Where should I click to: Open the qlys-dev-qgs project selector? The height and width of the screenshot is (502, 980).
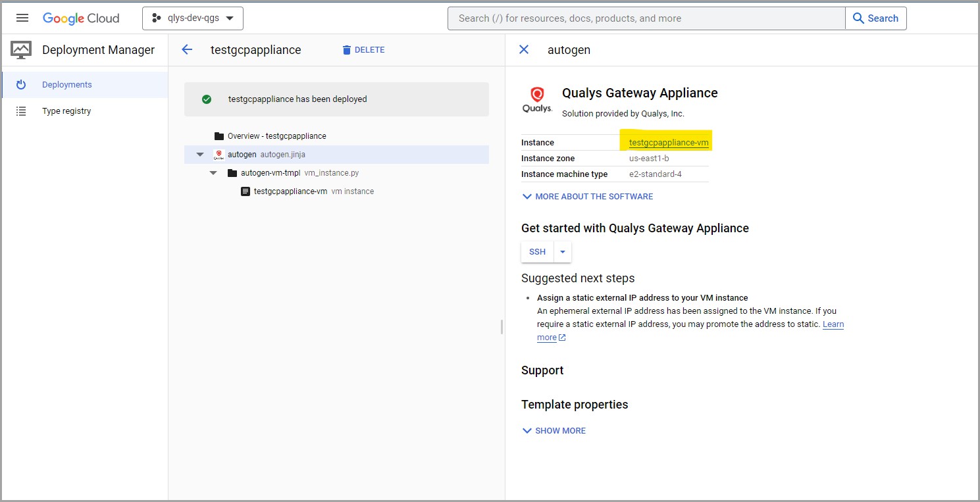(193, 18)
